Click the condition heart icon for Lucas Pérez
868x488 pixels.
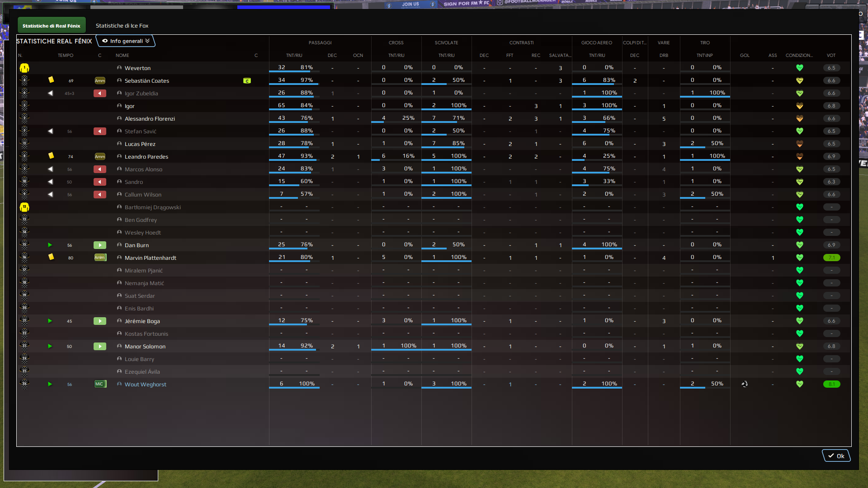coord(799,144)
